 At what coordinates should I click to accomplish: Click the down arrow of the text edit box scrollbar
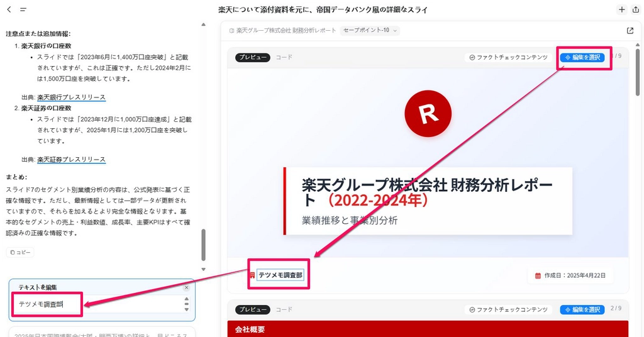[x=186, y=309]
